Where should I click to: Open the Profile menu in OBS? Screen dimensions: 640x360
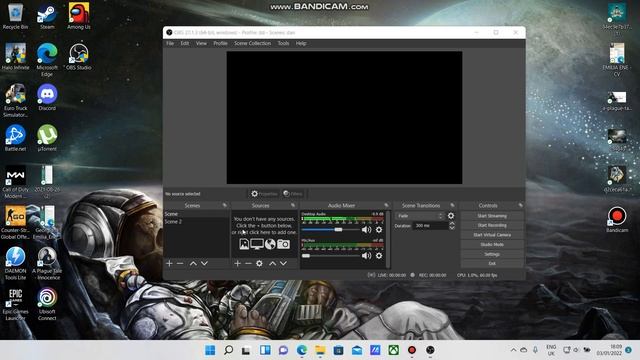[220, 43]
